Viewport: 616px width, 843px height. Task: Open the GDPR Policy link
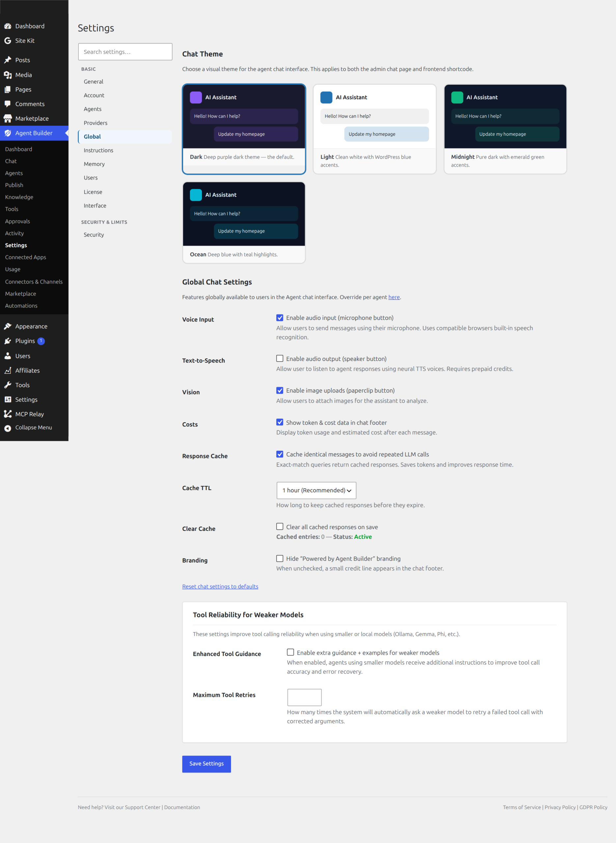[593, 807]
